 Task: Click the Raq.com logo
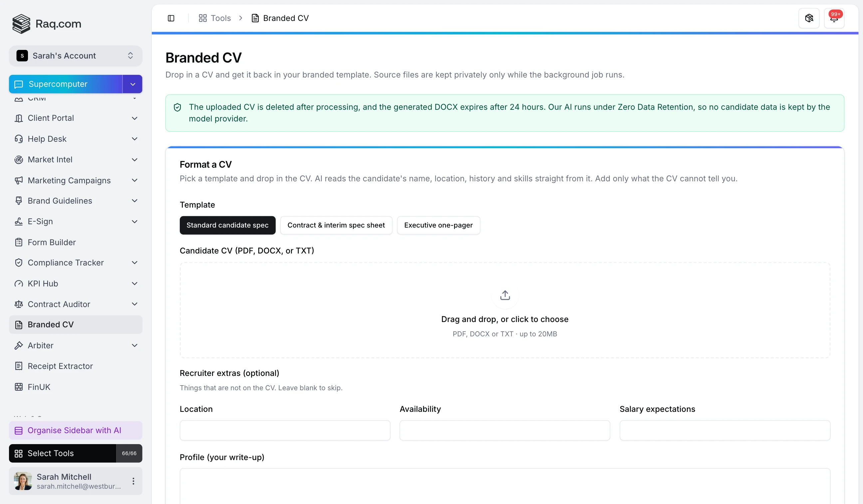[x=47, y=24]
